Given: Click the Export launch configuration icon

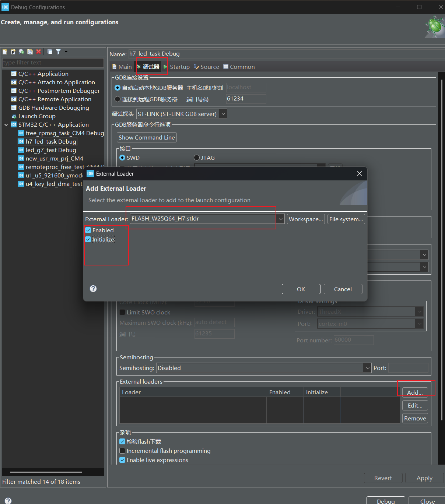Looking at the screenshot, I should (22, 52).
